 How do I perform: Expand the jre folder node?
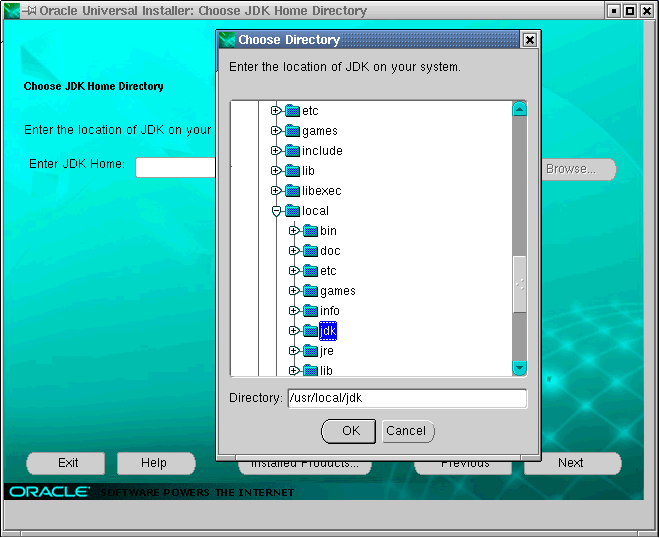pos(294,351)
